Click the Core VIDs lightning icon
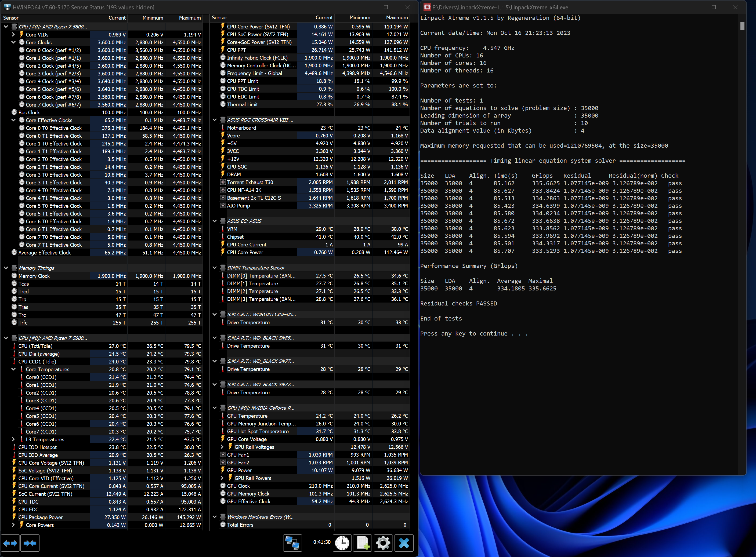 click(21, 34)
